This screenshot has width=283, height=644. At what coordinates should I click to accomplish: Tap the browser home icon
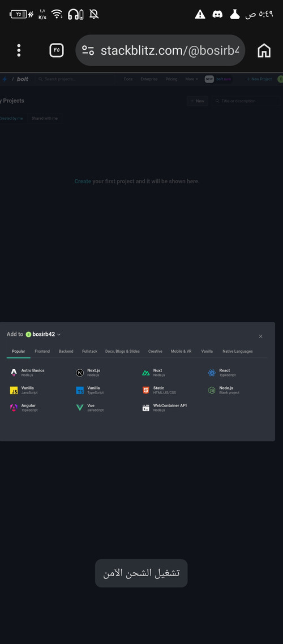tap(264, 50)
